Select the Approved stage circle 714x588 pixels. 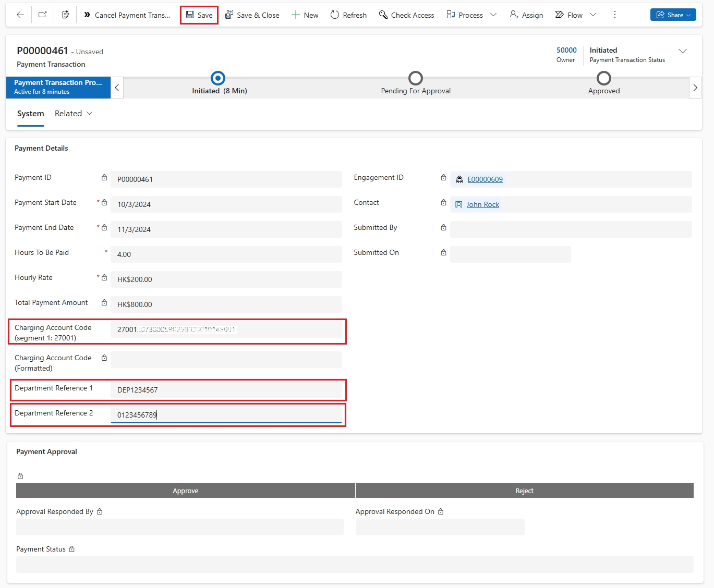(x=603, y=79)
